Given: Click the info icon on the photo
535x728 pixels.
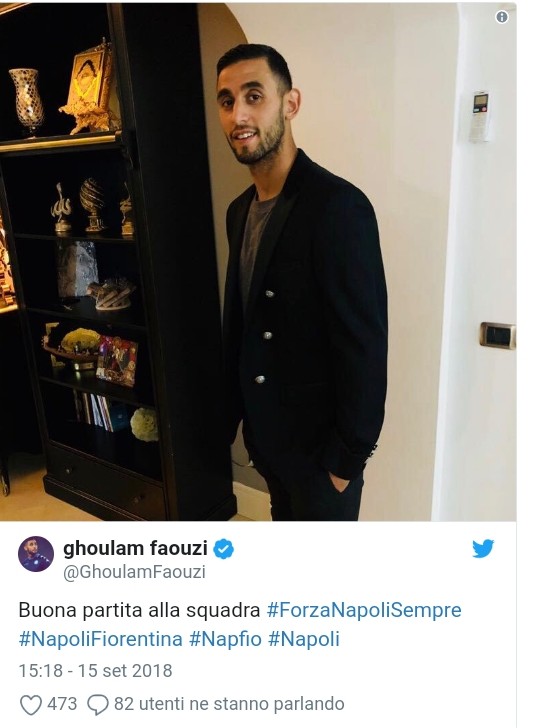Looking at the screenshot, I should pyautogui.click(x=502, y=17).
